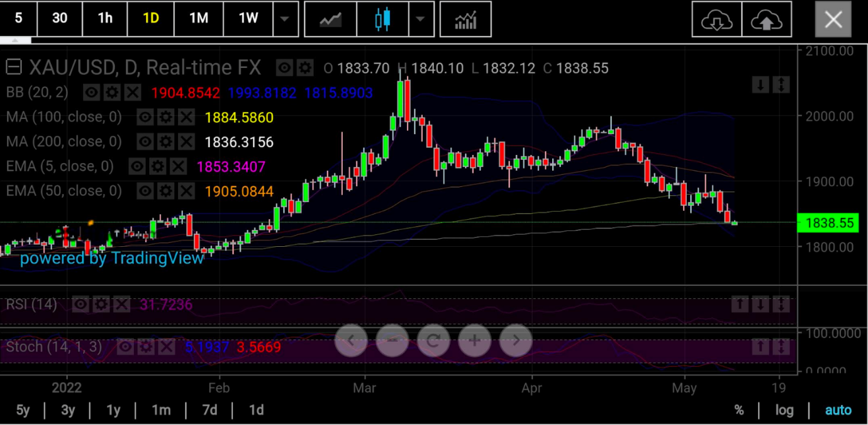The image size is (868, 425).
Task: Expand the timeframe dropdown arrow after 1W
Action: 285,20
